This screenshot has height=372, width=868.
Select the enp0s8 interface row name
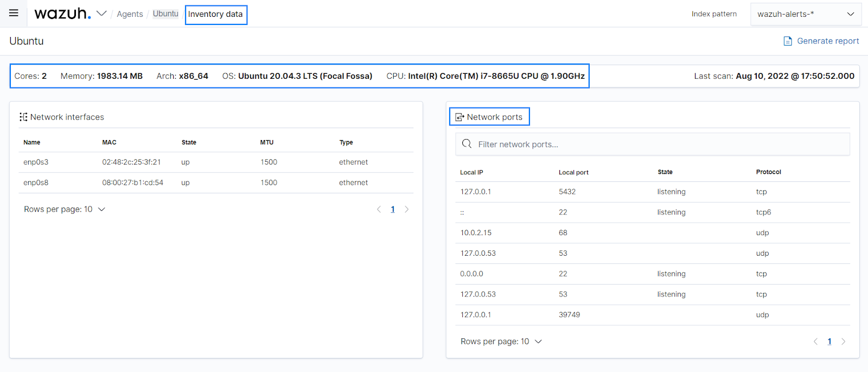coord(36,182)
